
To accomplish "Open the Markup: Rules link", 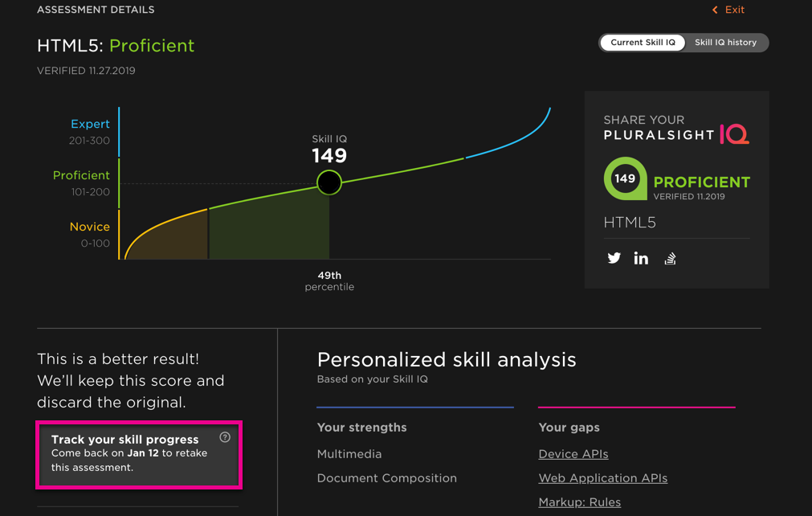I will (x=579, y=502).
